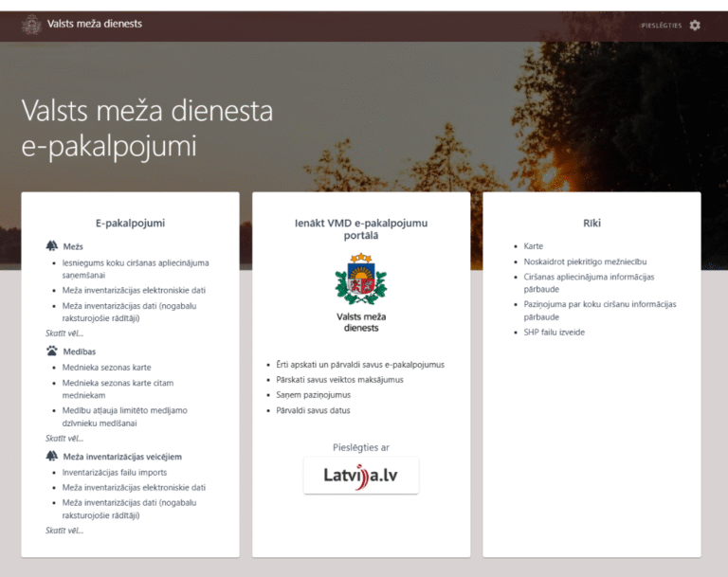Click the paw icon beside Medības
728x577 pixels.
click(x=52, y=351)
